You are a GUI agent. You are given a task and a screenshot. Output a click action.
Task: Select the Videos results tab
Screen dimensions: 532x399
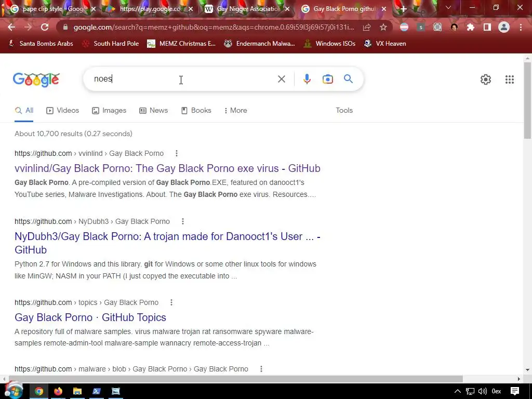63,111
